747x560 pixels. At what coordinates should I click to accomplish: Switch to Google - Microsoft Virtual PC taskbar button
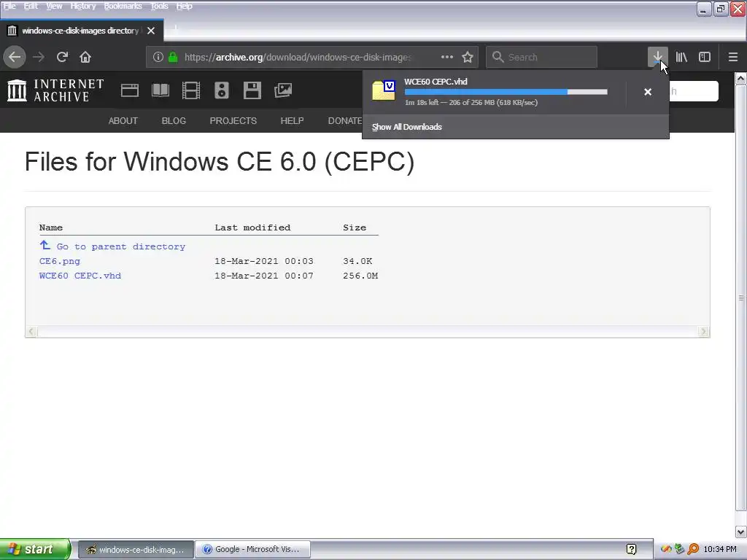(253, 550)
